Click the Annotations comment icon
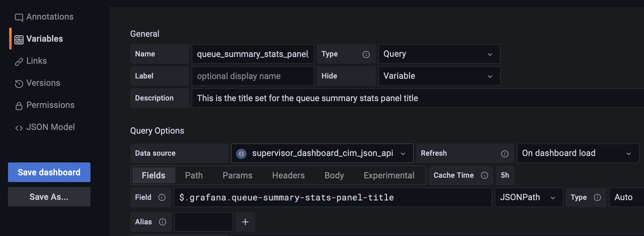Screen dimensions: 644x236 19,17
